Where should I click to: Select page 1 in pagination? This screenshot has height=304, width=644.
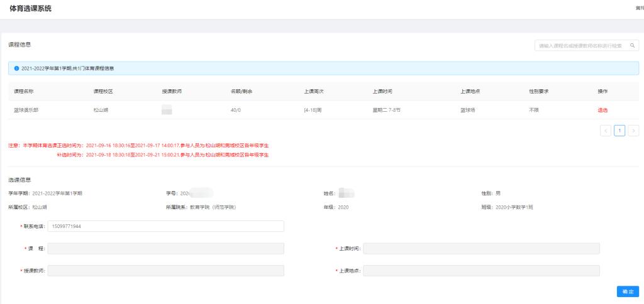[x=619, y=131]
